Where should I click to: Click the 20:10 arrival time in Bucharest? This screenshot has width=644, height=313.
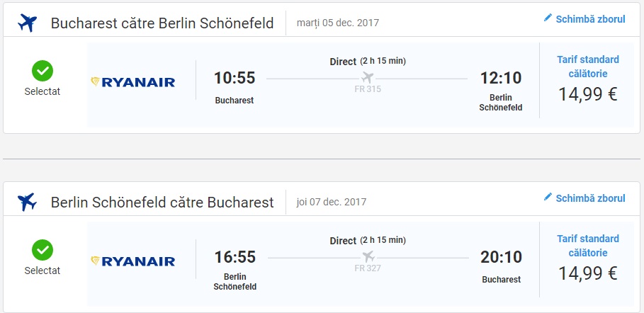(x=502, y=257)
